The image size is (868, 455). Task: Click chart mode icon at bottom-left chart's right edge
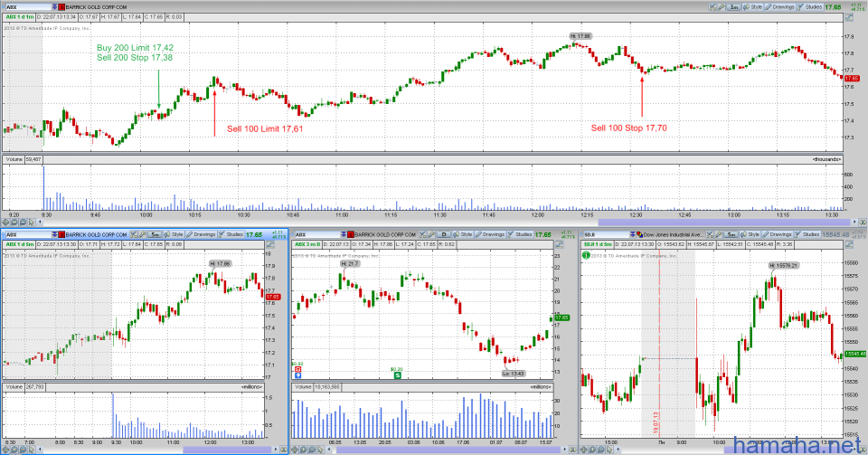(270, 244)
